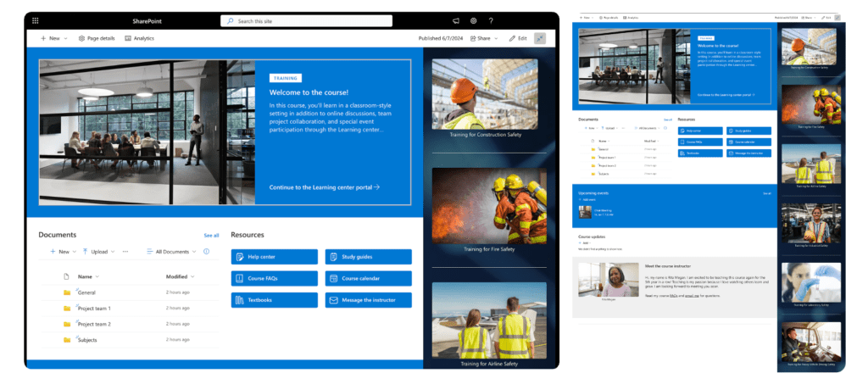Open Training for Construction Safety image, main window
The width and height of the screenshot is (868, 384).
(485, 94)
